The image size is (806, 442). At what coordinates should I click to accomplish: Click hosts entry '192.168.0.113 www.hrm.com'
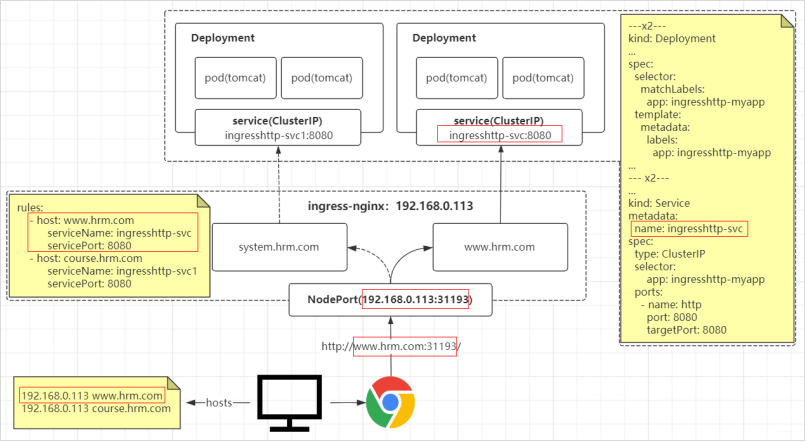(92, 396)
